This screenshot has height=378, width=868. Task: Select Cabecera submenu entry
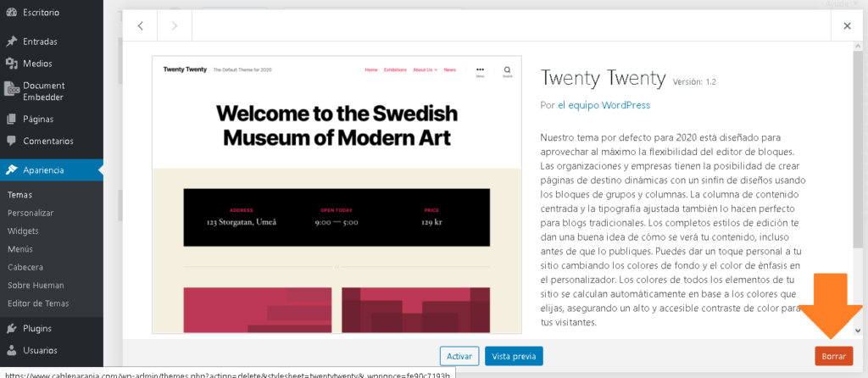[25, 267]
